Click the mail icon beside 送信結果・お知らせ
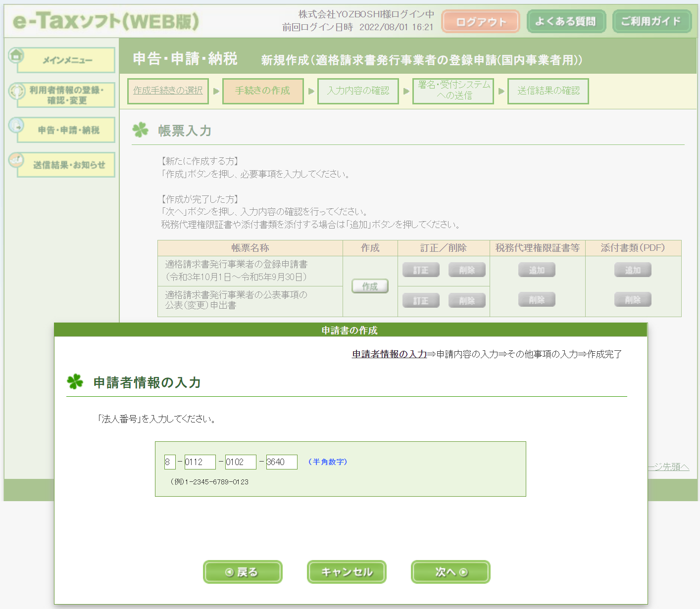 tap(16, 160)
